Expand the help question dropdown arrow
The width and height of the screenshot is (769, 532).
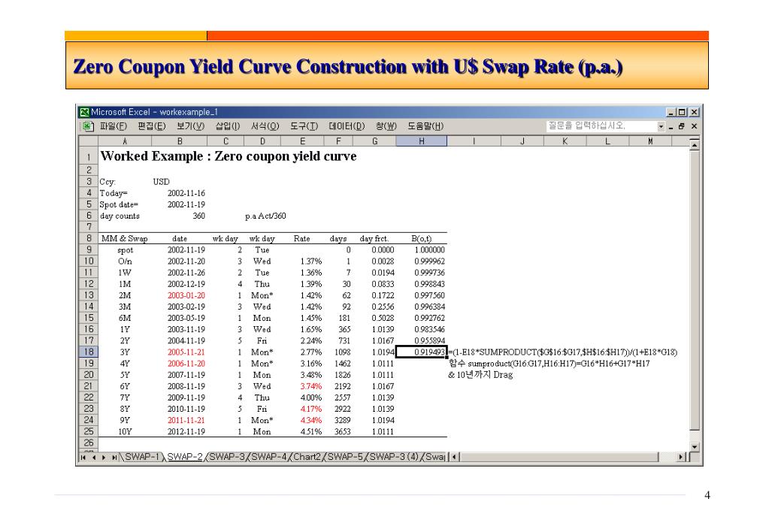tap(661, 126)
